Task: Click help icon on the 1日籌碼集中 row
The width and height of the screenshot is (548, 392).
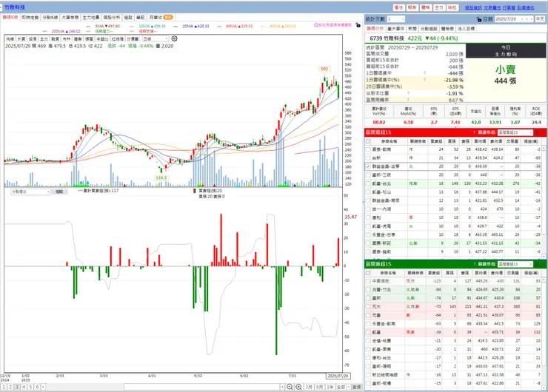Action: tap(424, 73)
